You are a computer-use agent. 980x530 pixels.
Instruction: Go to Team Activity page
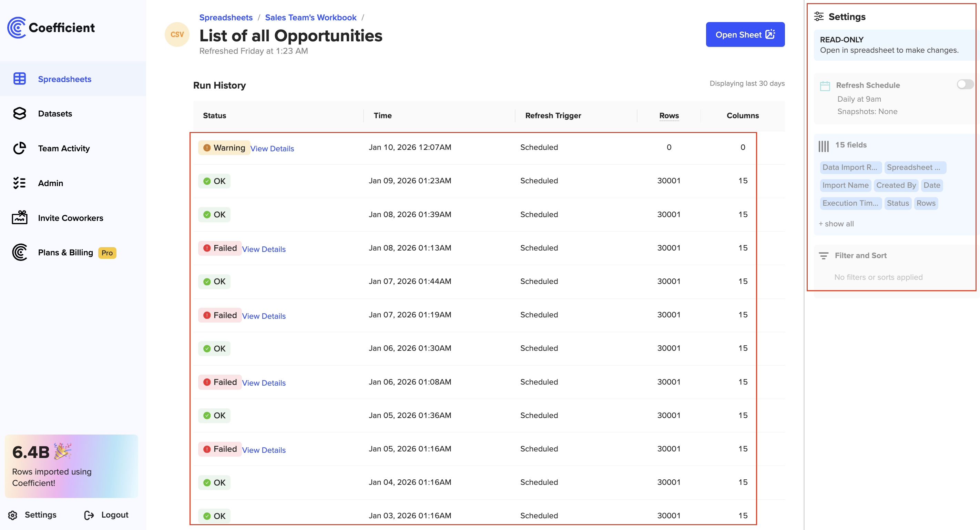pos(63,148)
